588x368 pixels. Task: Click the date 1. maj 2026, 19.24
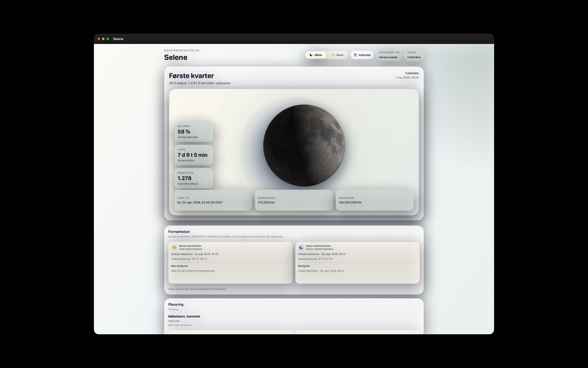click(x=407, y=77)
